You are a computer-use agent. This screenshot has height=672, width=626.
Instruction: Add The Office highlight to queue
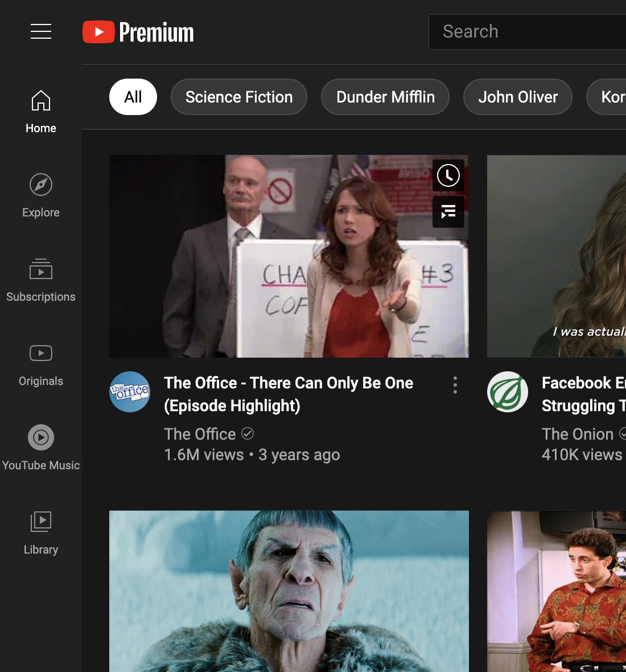(448, 211)
